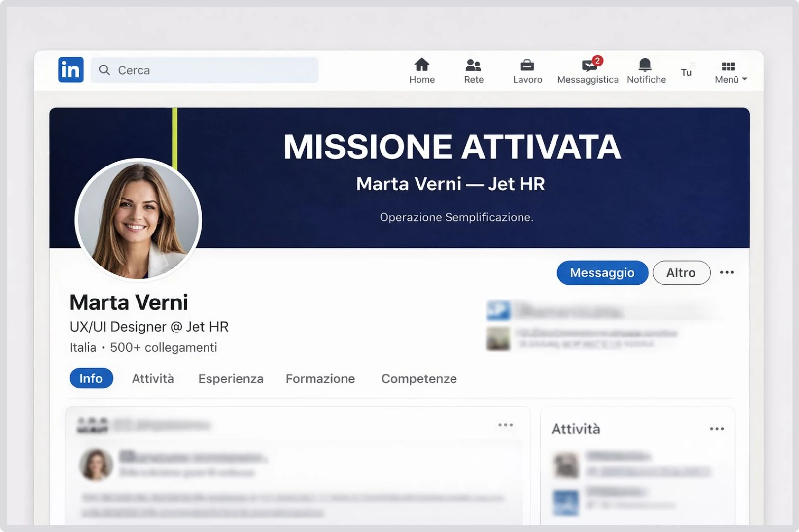Open three-dot menu in Attività panel
Viewport: 799px width, 532px height.
pyautogui.click(x=717, y=429)
